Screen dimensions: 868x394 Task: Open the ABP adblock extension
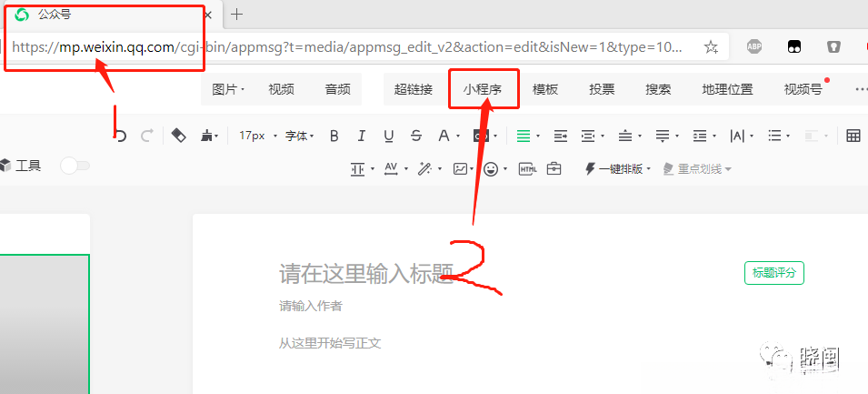click(754, 46)
